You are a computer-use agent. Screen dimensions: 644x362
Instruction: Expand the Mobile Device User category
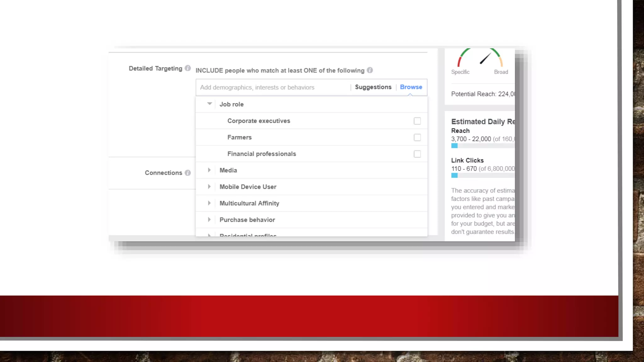tap(209, 187)
